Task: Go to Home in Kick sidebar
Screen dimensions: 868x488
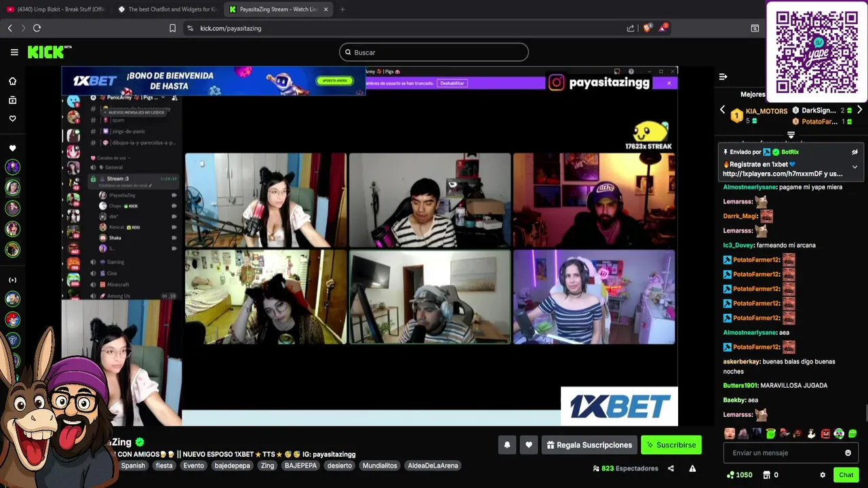Action: tap(12, 81)
